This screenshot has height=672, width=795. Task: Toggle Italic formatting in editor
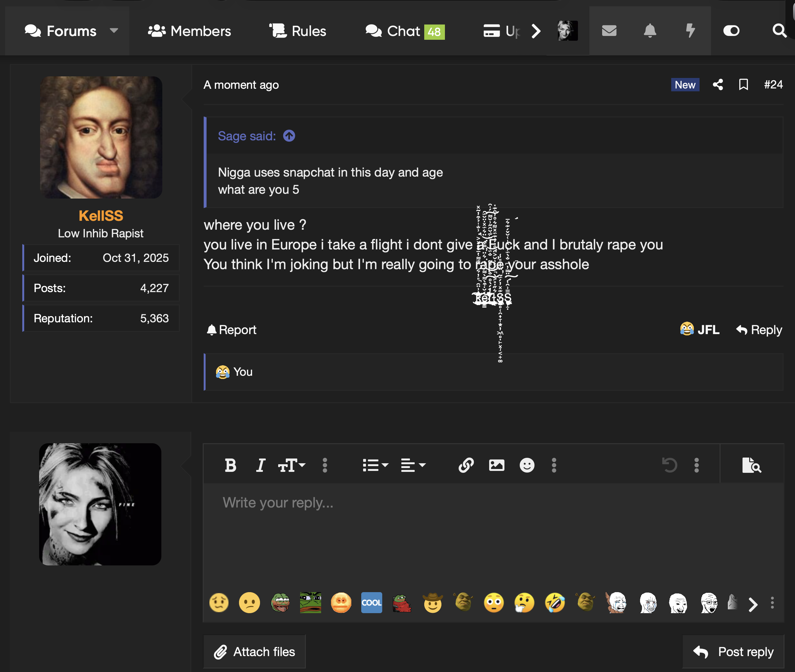click(x=260, y=465)
